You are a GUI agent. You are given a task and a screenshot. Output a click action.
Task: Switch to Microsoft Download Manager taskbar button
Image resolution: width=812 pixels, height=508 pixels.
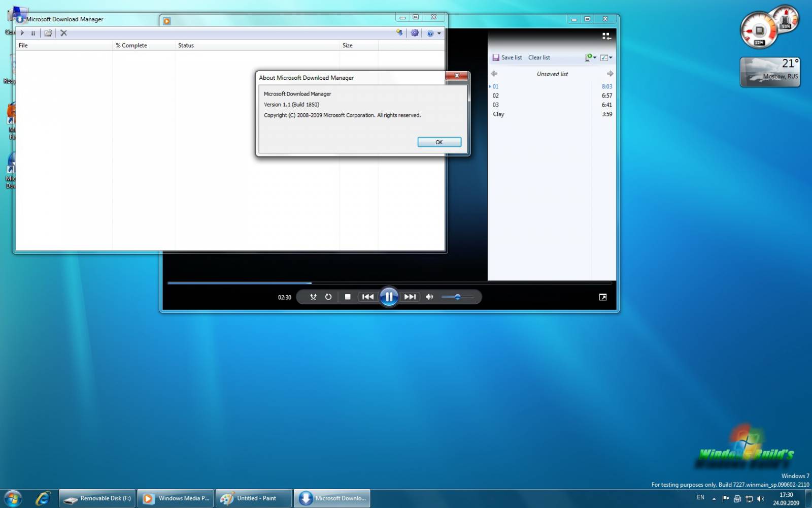coord(332,498)
